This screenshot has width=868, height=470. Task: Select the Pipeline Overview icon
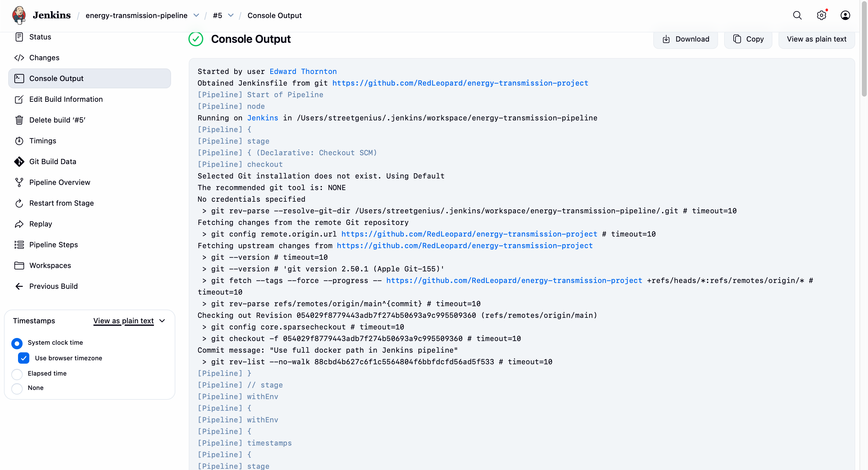[19, 182]
